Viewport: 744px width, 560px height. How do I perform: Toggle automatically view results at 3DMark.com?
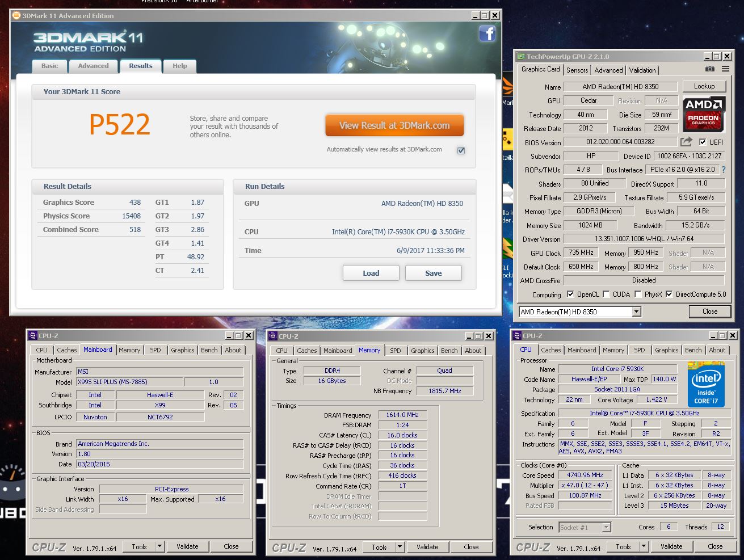(x=461, y=150)
